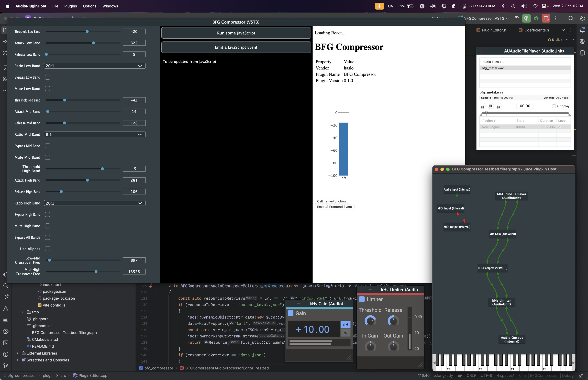Toggle Mute Low Band checkbox

48,89
